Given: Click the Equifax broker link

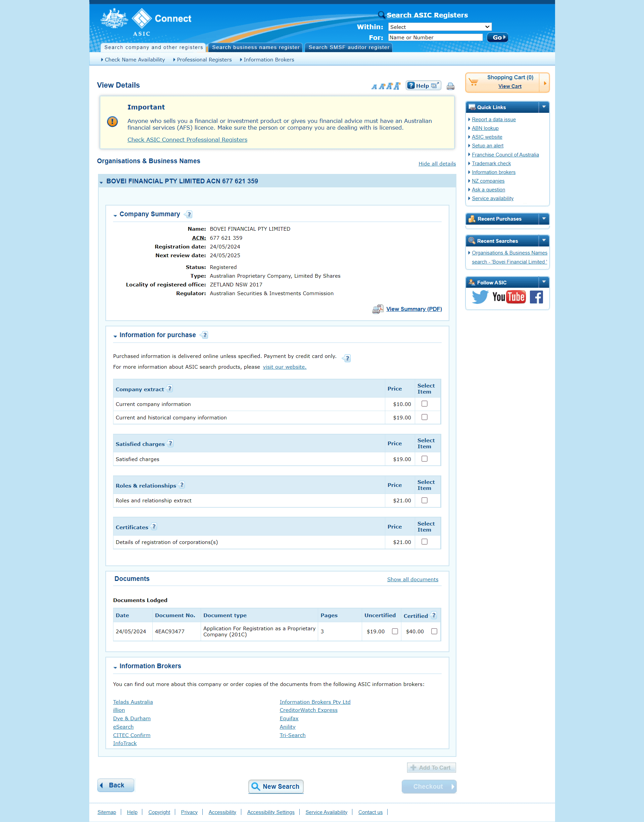Looking at the screenshot, I should click(289, 719).
